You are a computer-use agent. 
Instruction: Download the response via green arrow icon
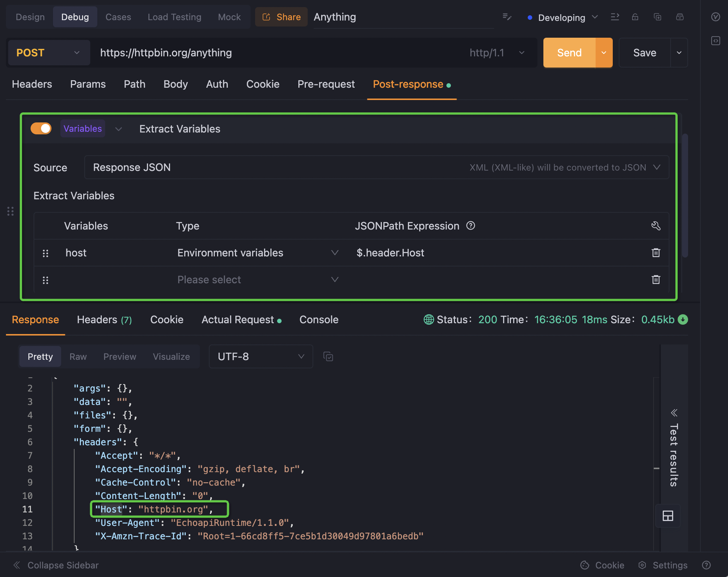[x=683, y=319]
